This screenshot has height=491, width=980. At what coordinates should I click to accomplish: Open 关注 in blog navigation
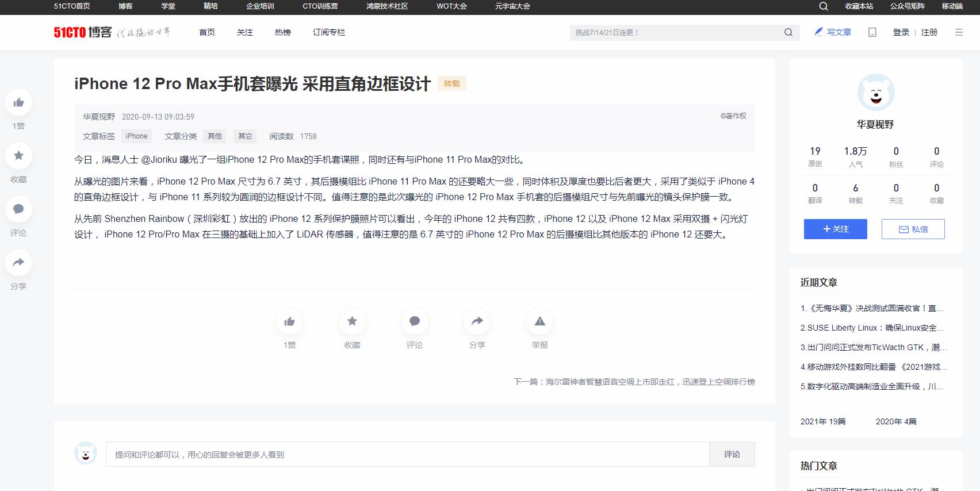(x=245, y=32)
